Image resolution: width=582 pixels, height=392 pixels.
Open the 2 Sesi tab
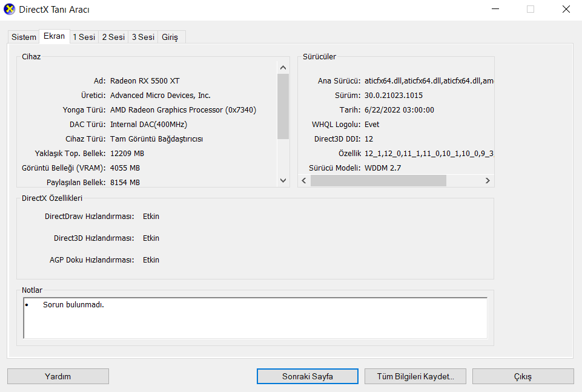click(x=113, y=37)
